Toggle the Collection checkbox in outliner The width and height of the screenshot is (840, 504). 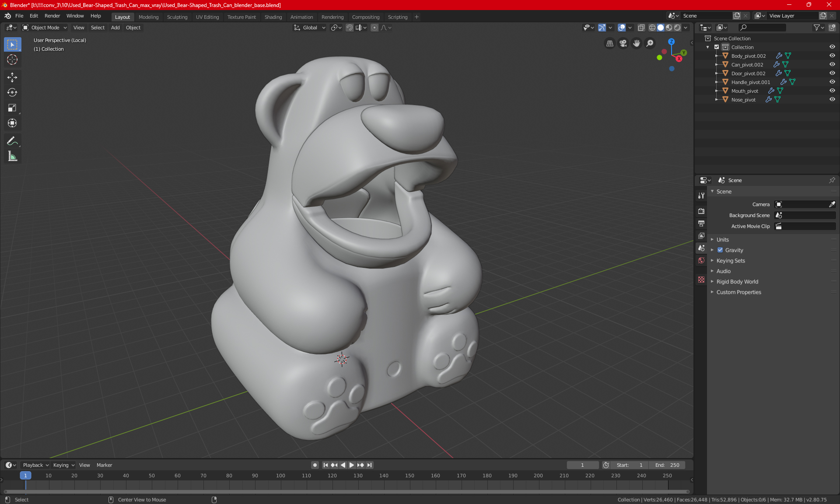(717, 47)
